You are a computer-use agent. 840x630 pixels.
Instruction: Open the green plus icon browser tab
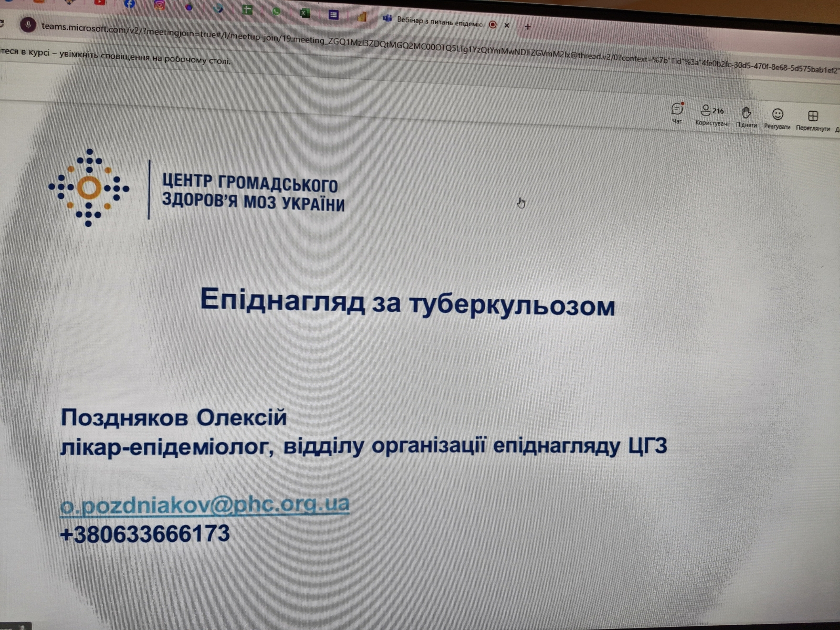(x=247, y=9)
